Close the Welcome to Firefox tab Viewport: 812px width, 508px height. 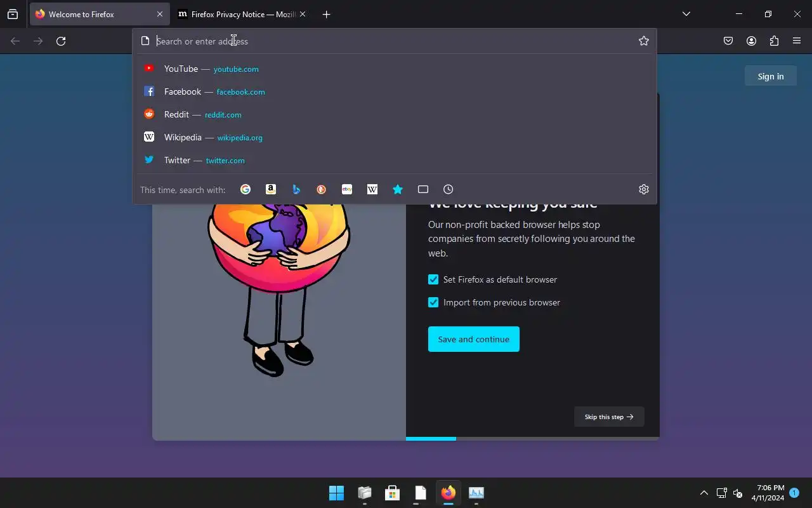[x=159, y=14]
